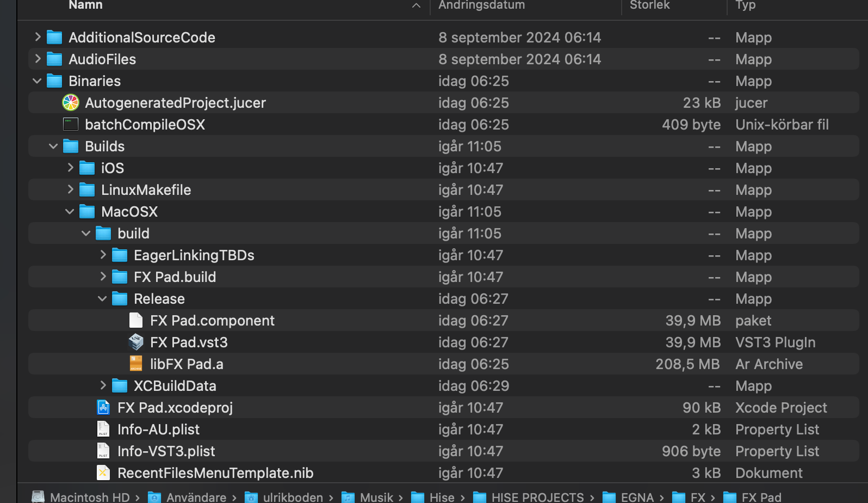This screenshot has height=503, width=868.
Task: Click the VST3 PlugIn type label
Action: (x=776, y=342)
